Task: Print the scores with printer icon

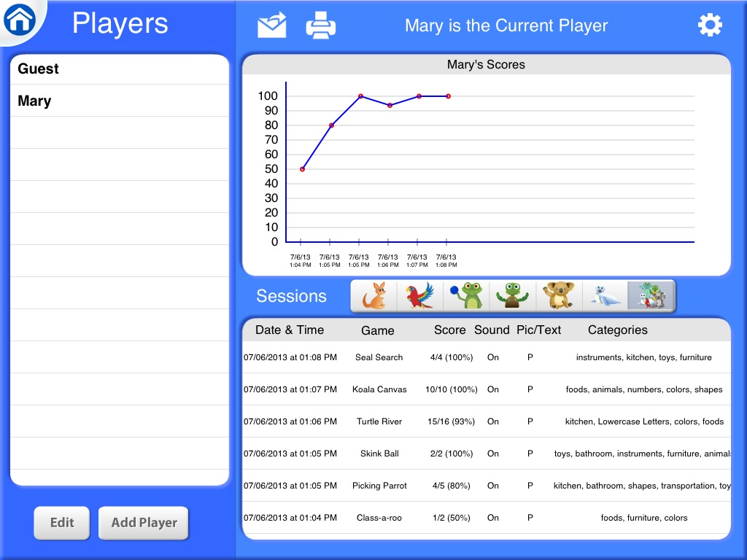Action: [321, 26]
